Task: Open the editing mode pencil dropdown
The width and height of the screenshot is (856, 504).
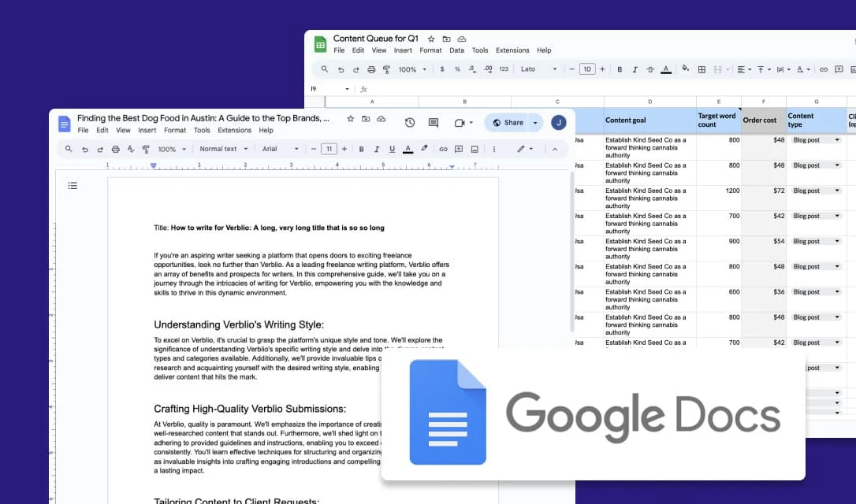Action: tap(525, 149)
